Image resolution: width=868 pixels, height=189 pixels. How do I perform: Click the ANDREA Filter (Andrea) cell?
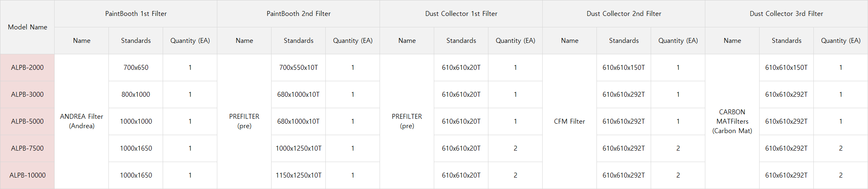[x=82, y=121]
